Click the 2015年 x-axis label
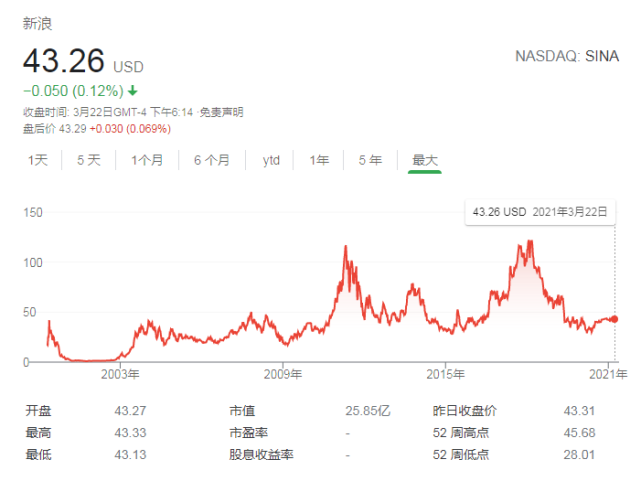 (446, 374)
